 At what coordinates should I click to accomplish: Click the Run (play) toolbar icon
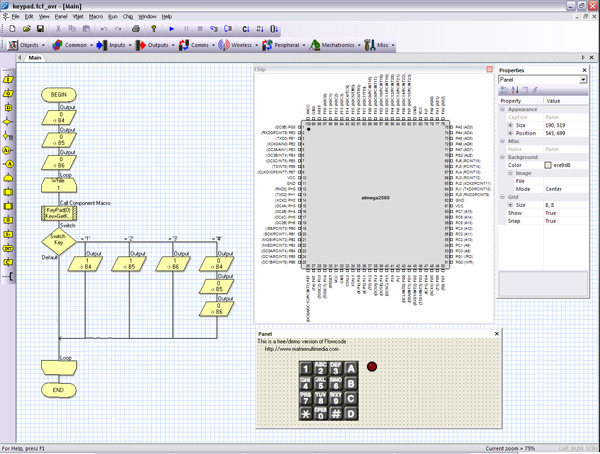tap(171, 29)
